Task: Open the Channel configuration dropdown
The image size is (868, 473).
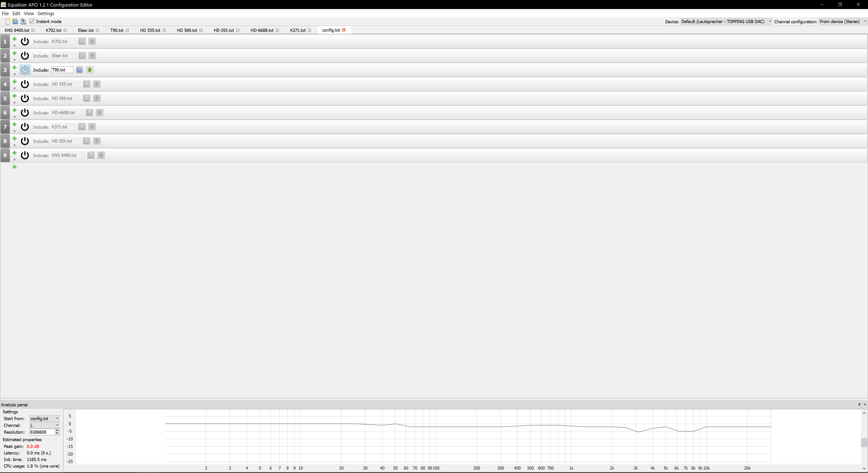Action: [842, 21]
